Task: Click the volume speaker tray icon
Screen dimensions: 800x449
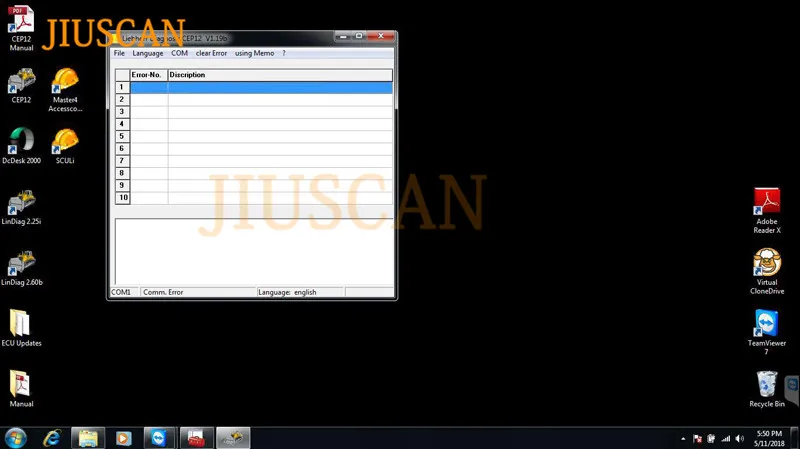Action: pyautogui.click(x=740, y=439)
